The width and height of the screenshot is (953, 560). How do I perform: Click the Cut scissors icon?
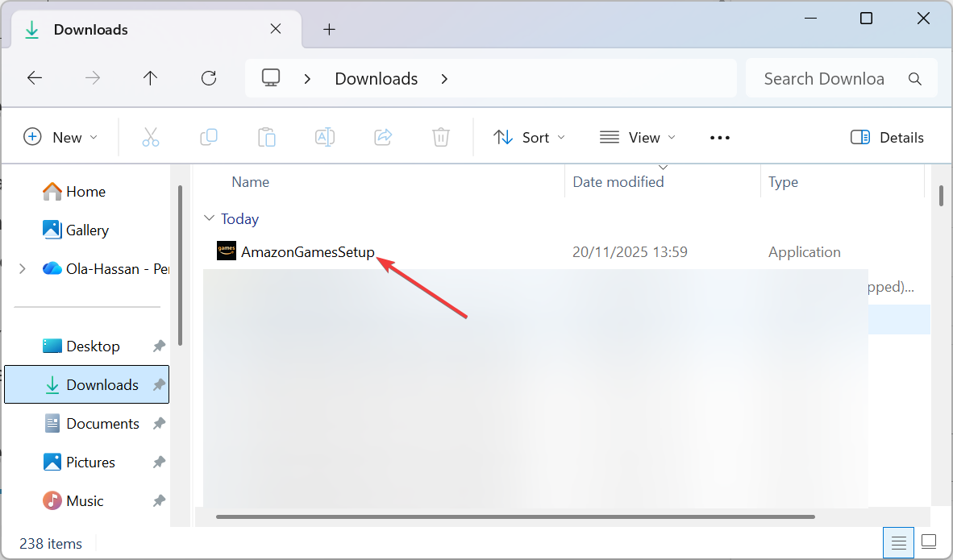(151, 137)
